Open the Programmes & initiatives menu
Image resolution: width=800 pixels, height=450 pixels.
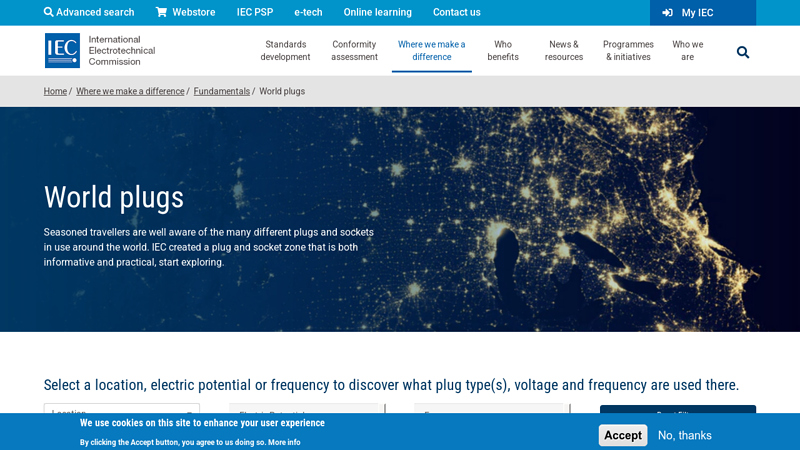coord(628,51)
